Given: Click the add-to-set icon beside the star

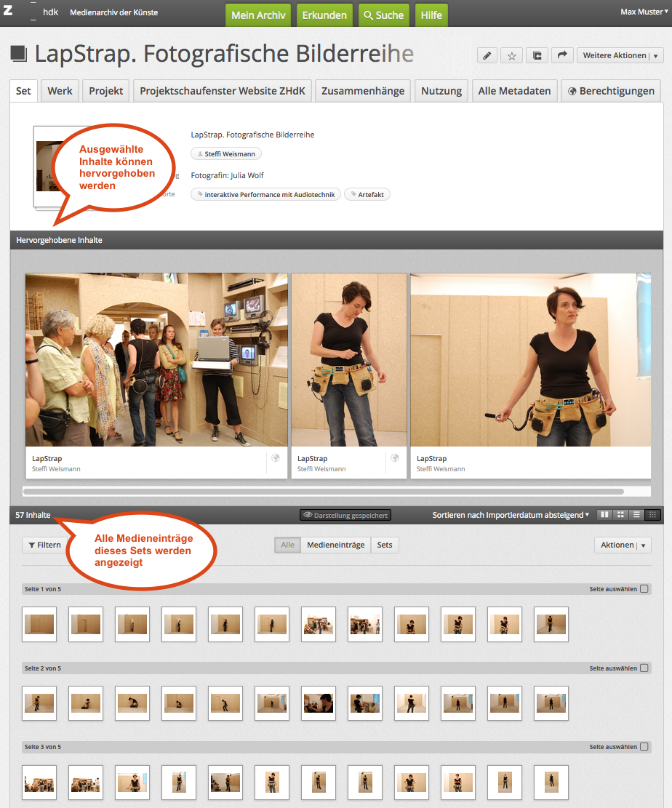Looking at the screenshot, I should (537, 56).
